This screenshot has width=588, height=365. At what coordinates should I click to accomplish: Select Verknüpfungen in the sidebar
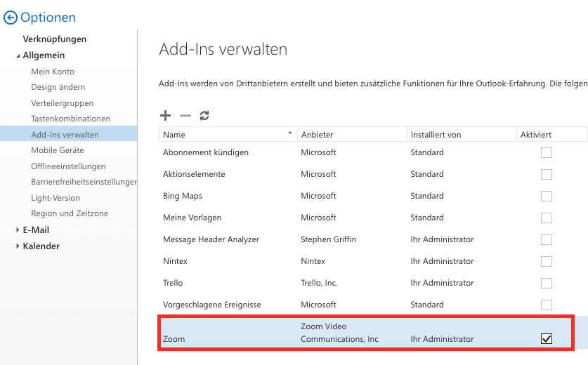pyautogui.click(x=55, y=39)
